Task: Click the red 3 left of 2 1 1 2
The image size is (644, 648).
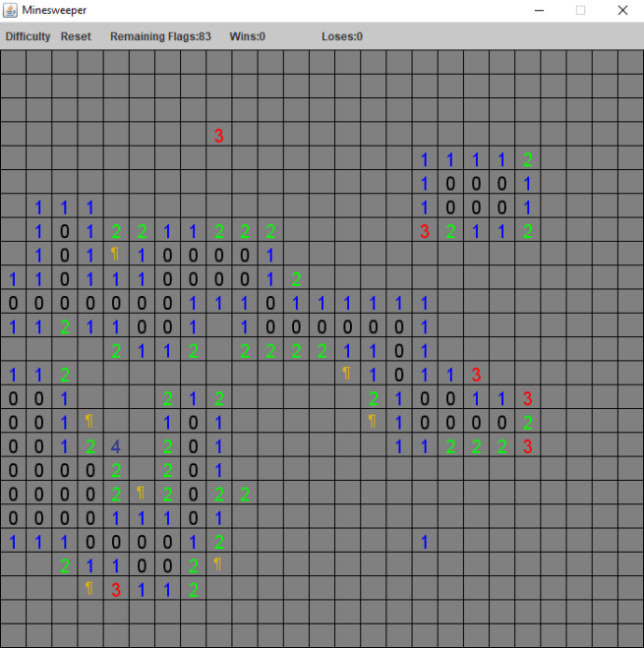Action: (x=425, y=231)
